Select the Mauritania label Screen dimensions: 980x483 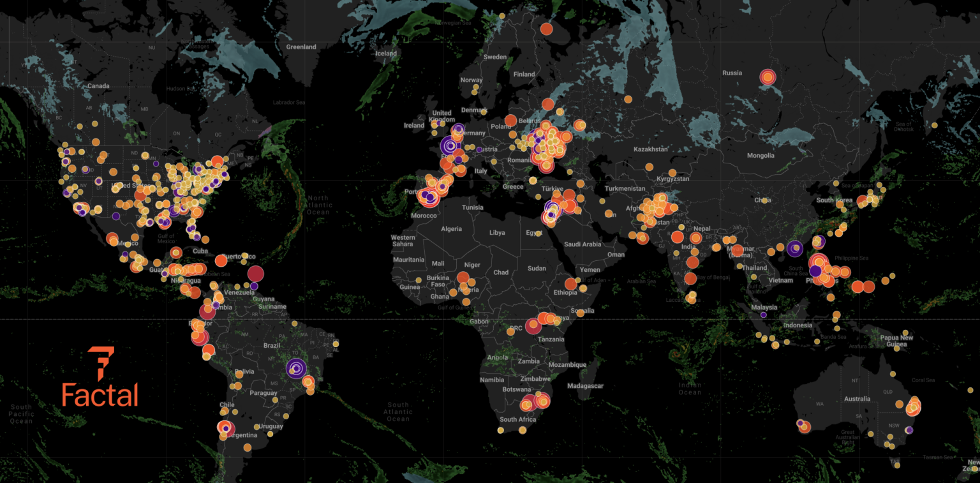click(x=409, y=260)
